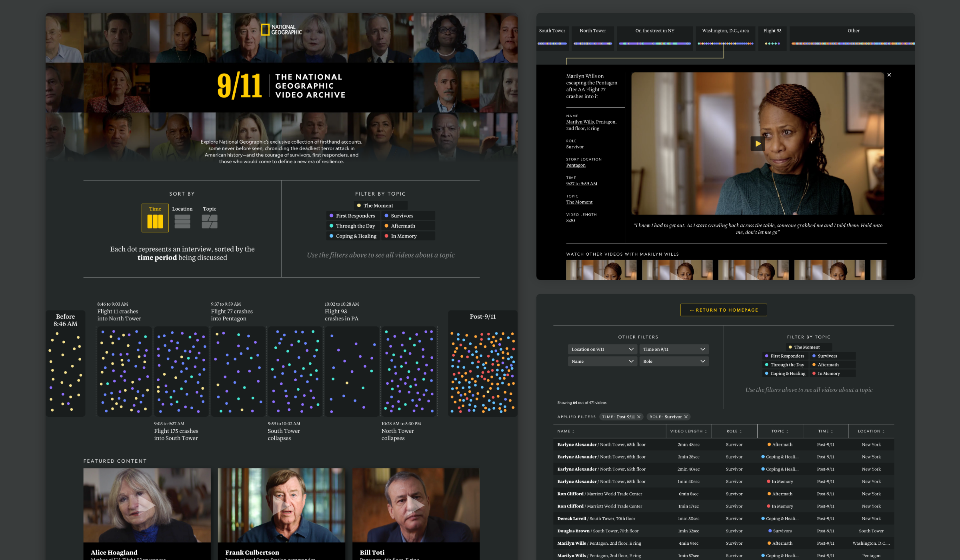960x560 pixels.
Task: Select the Time sort icon
Action: click(x=155, y=218)
